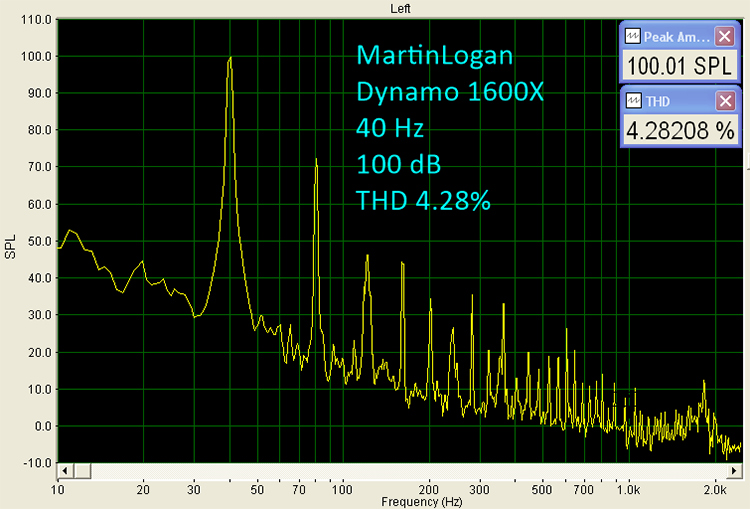The width and height of the screenshot is (750, 509).
Task: Select the Peak Amplitude window title bar
Action: (x=676, y=37)
